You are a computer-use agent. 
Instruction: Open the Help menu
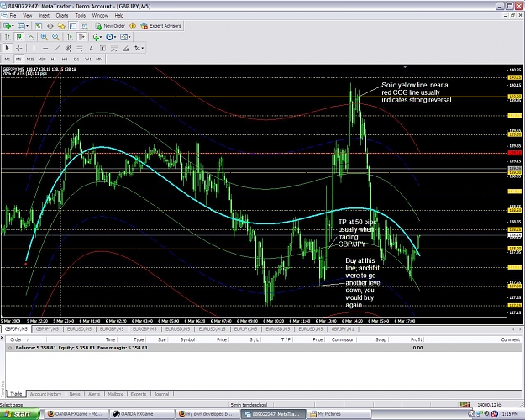(x=119, y=15)
